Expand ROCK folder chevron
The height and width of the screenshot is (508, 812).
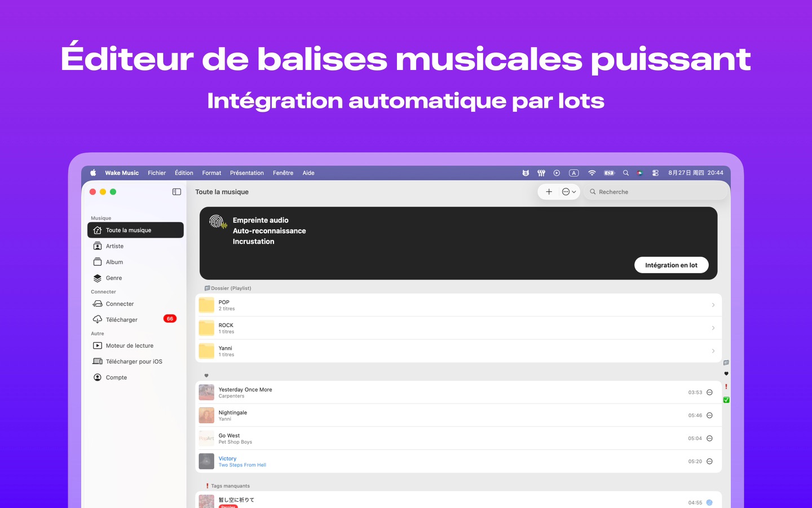pos(713,328)
